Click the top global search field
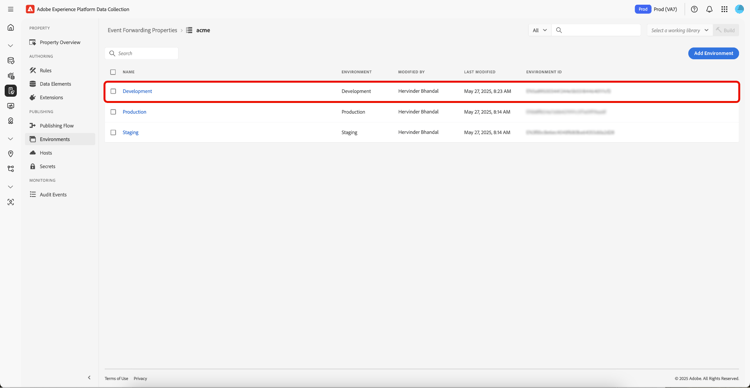 pyautogui.click(x=596, y=30)
